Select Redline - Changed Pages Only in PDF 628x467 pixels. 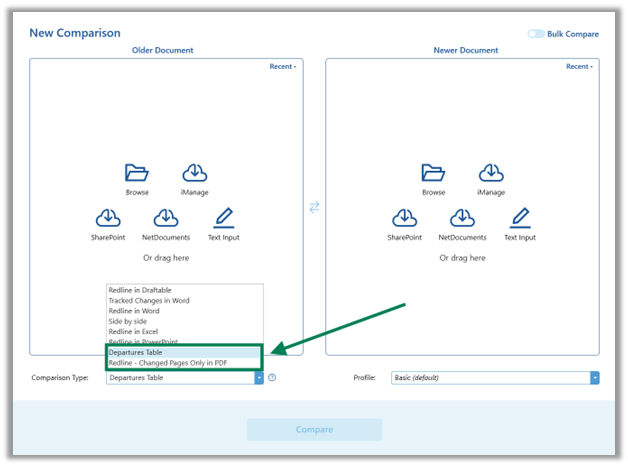pyautogui.click(x=184, y=363)
